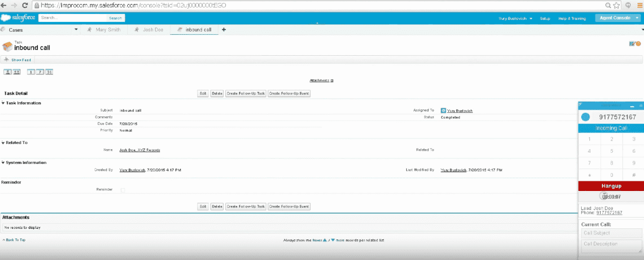The height and width of the screenshot is (260, 644).
Task: Click the Create Follow-Up Task button at top
Action: 246,93
